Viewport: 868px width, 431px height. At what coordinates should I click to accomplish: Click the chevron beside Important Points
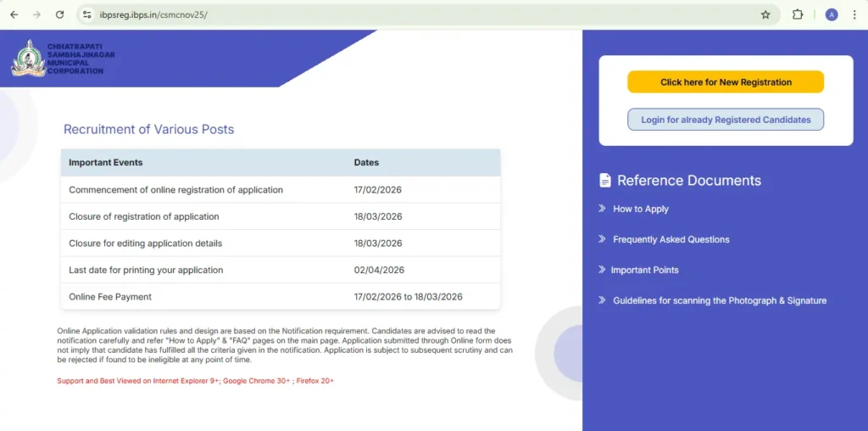(x=602, y=270)
